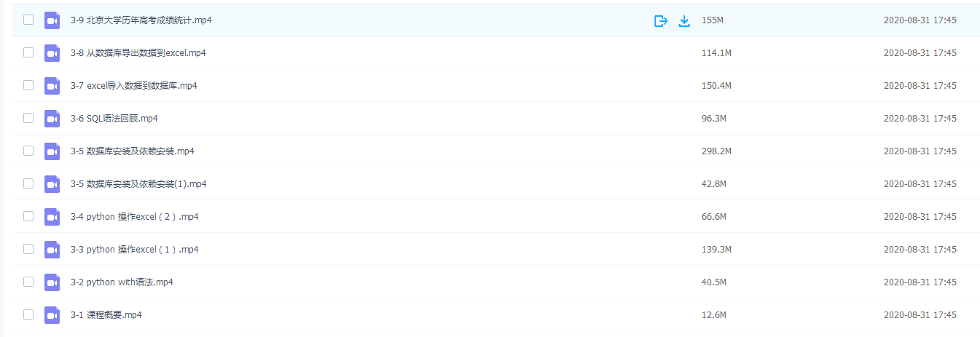This screenshot has height=337, width=980.
Task: Open file 3-8 从数据库导出数据到excel.mp4
Action: (x=138, y=53)
